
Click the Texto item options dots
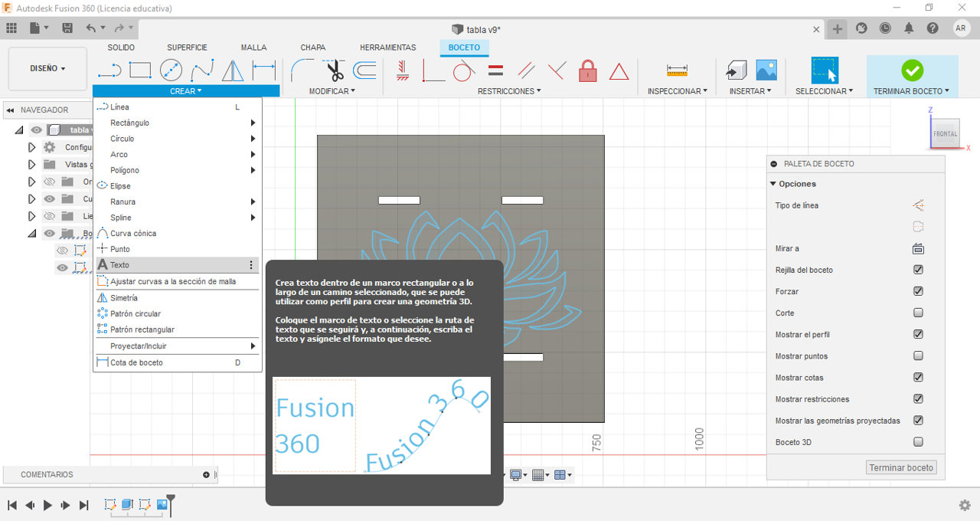tap(251, 265)
